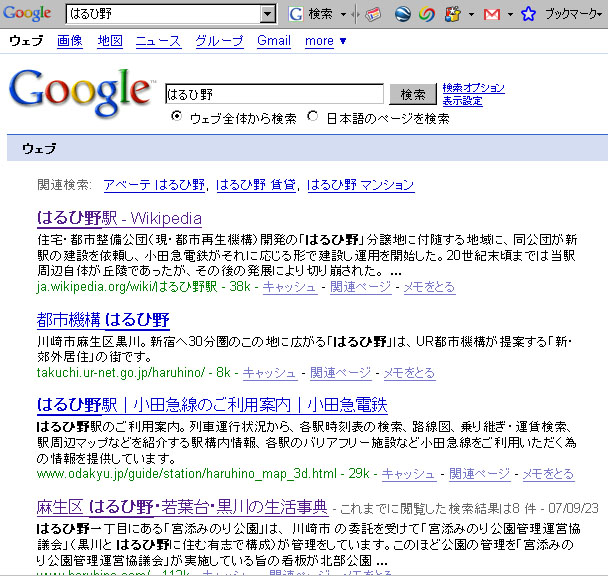Click inside the toolbar search field
Viewport: 608px width, 576px height.
[x=164, y=14]
